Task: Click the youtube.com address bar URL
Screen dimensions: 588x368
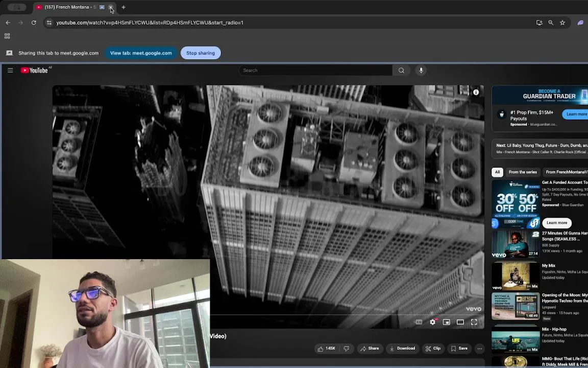Action: coord(150,22)
